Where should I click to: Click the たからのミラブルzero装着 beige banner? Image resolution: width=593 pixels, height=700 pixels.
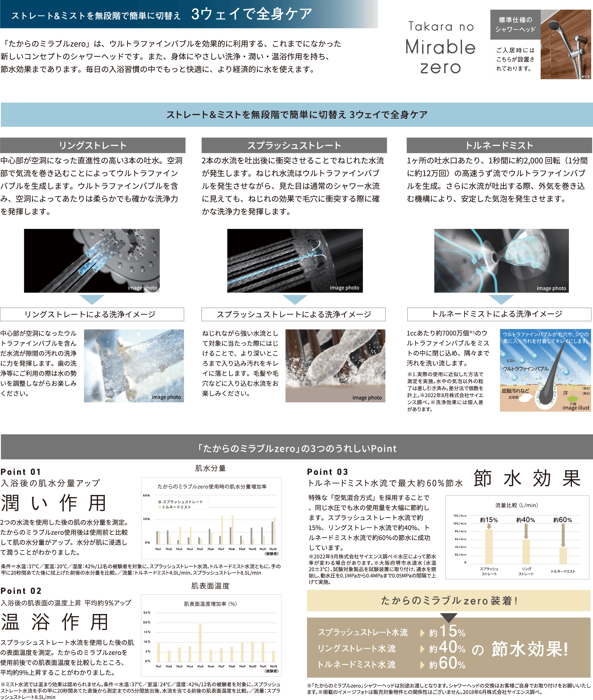click(x=449, y=601)
